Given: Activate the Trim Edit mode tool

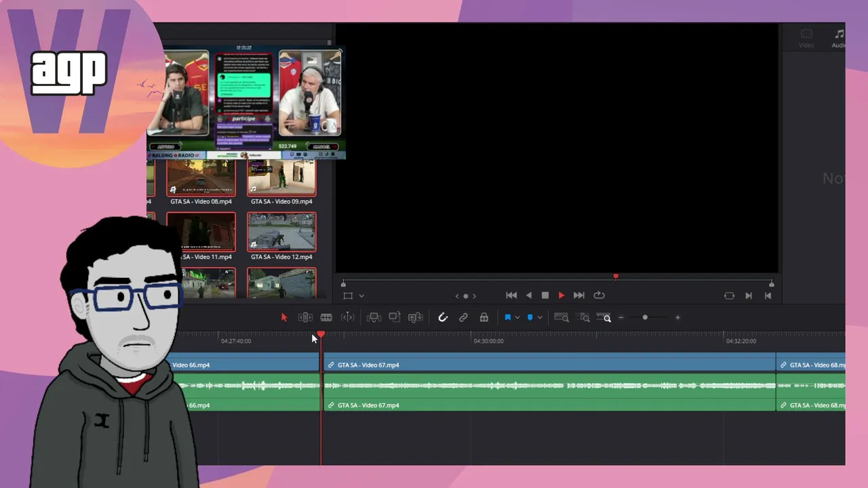Looking at the screenshot, I should pos(305,317).
